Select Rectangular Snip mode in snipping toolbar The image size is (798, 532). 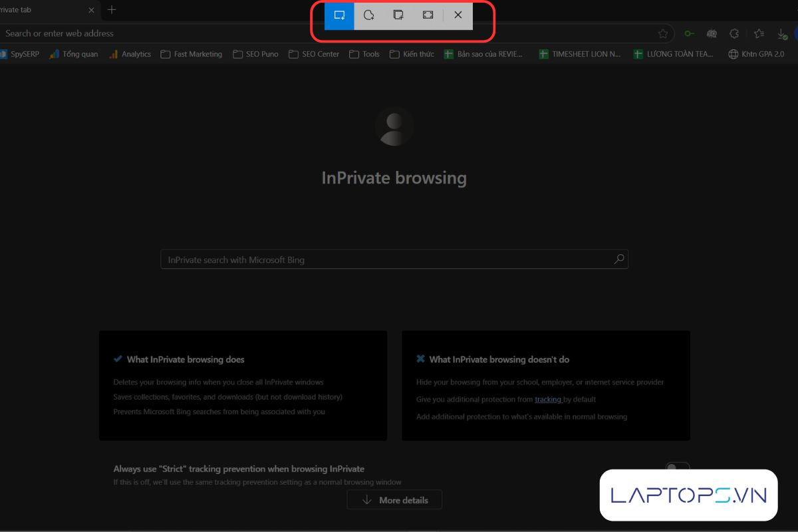(339, 15)
